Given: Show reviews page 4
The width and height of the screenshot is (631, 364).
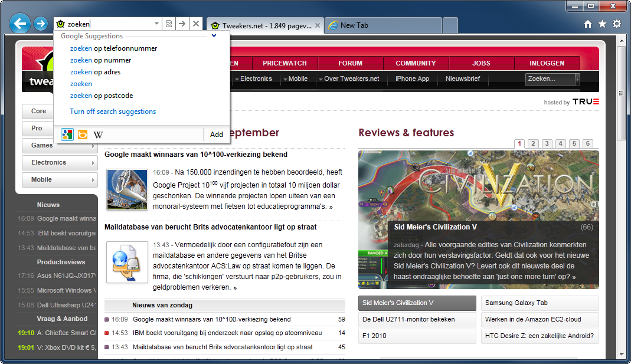Looking at the screenshot, I should click(x=561, y=143).
